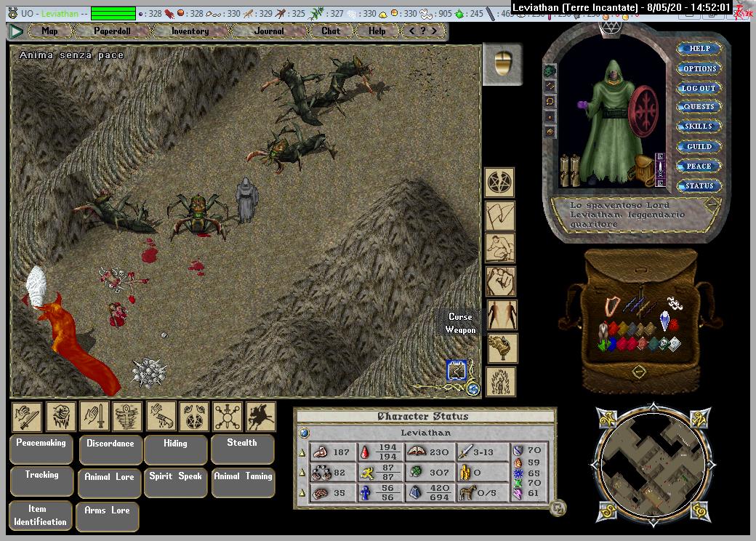Click the circular radar minimap
The height and width of the screenshot is (541, 756).
pyautogui.click(x=652, y=465)
